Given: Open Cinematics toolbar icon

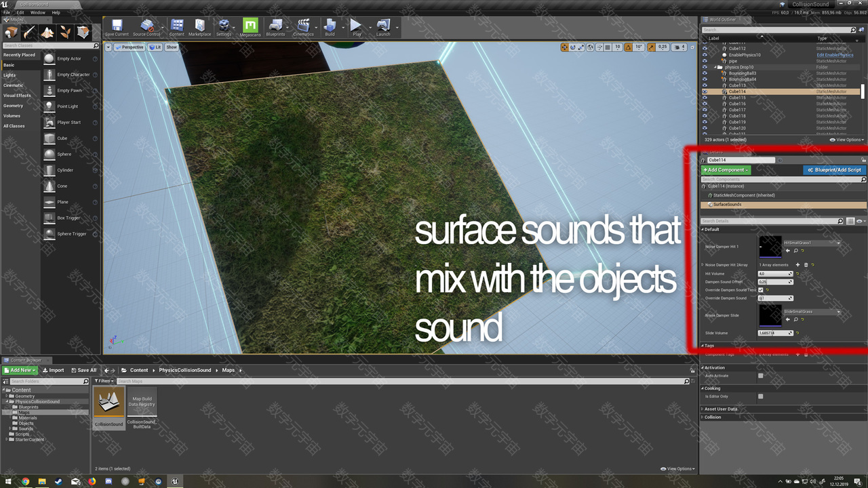Looking at the screenshot, I should 303,28.
